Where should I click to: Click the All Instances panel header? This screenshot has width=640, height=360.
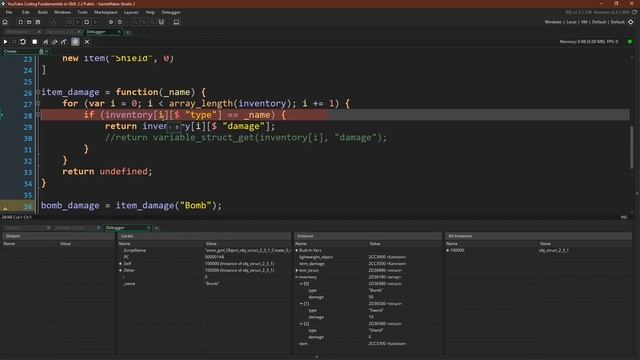coord(538,236)
